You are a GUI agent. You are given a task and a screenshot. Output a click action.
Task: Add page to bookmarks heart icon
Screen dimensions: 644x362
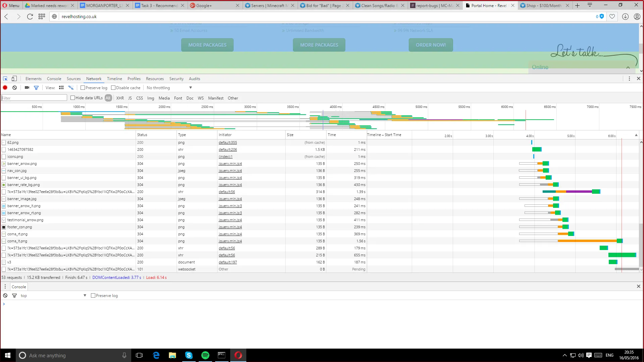pyautogui.click(x=612, y=16)
